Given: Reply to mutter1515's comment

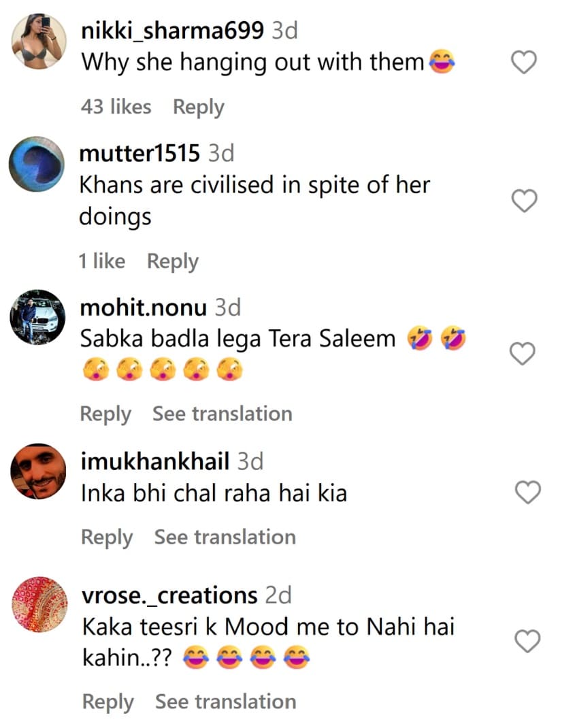Looking at the screenshot, I should click(x=173, y=261).
